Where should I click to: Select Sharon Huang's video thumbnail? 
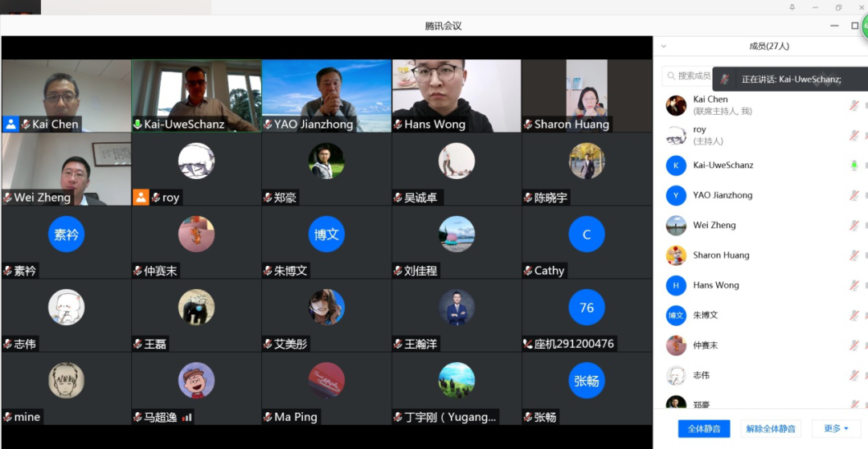tap(587, 95)
